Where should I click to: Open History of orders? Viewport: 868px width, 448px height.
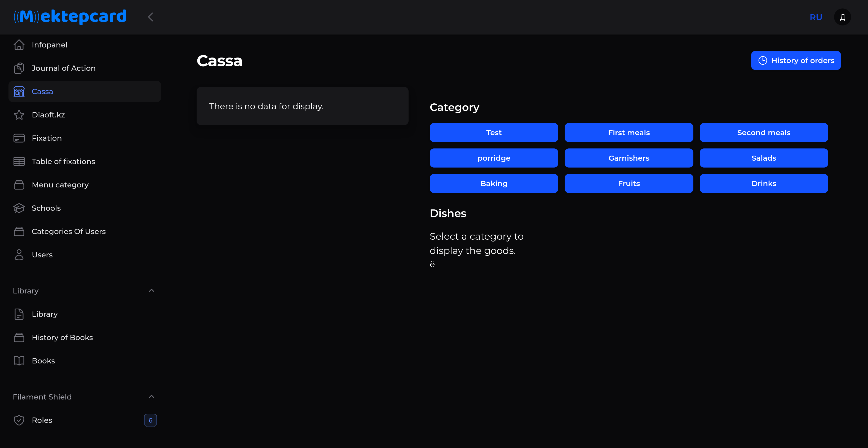(796, 61)
